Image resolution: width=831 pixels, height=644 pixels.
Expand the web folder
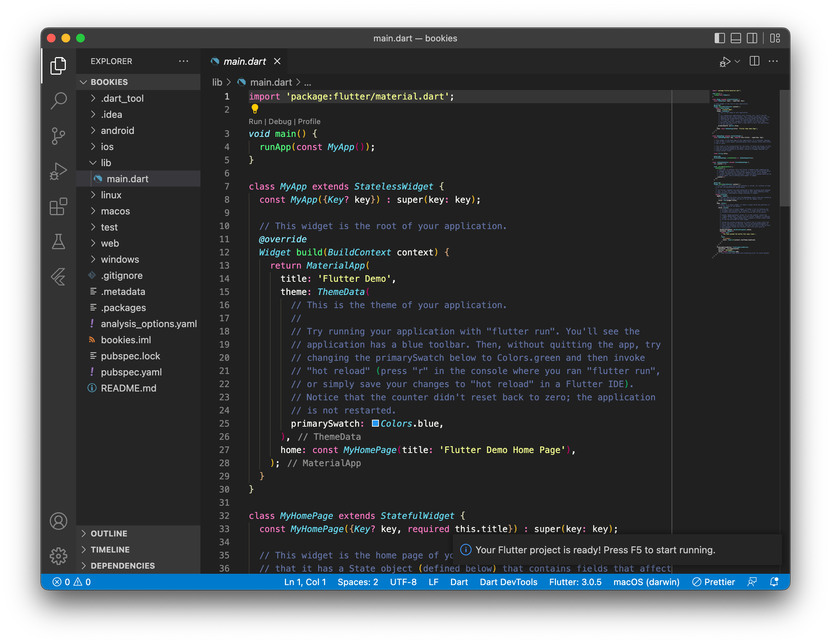[139, 243]
